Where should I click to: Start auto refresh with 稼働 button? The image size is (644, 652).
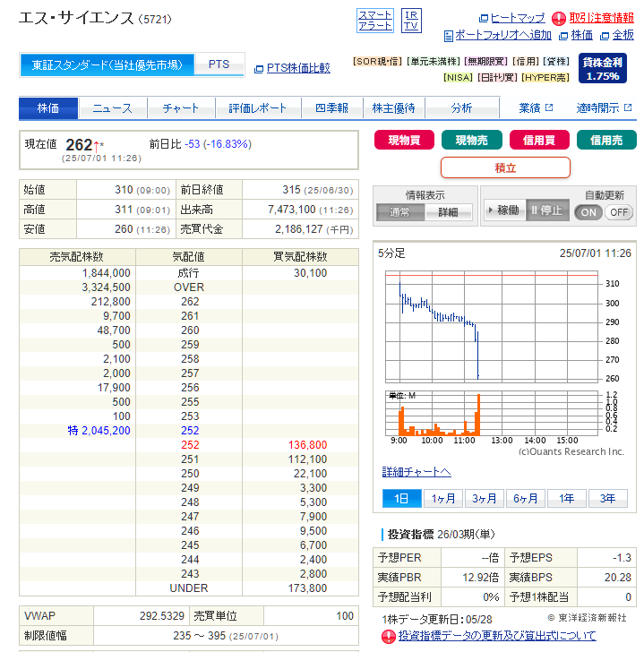point(505,210)
